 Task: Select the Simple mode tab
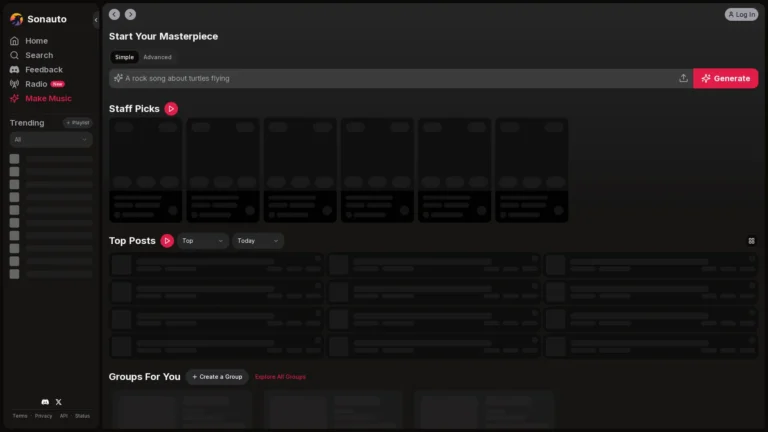(x=124, y=57)
